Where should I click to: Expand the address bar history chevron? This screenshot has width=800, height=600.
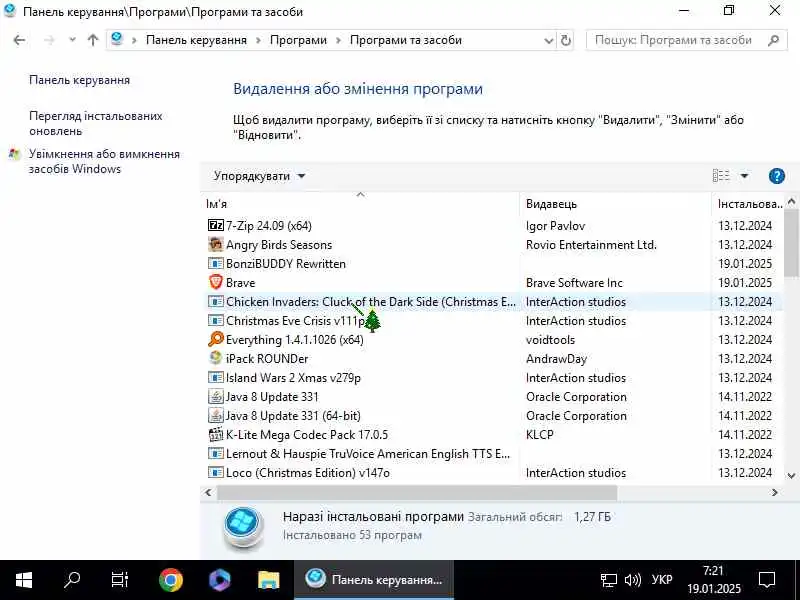click(548, 40)
